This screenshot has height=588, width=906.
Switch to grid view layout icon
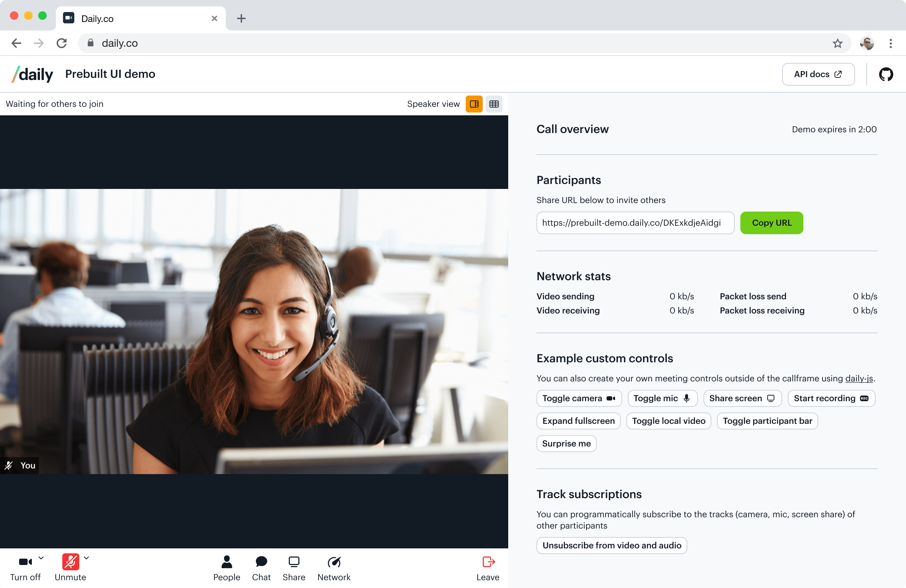494,104
